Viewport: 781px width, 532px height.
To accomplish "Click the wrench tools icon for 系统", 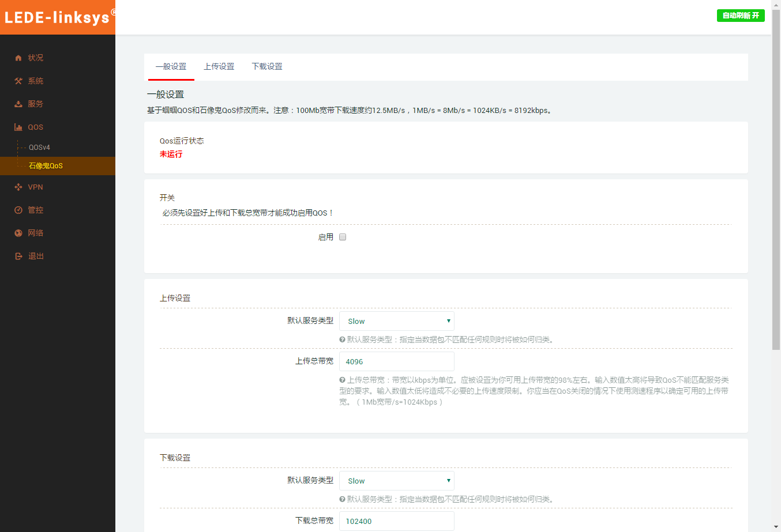I will pyautogui.click(x=18, y=81).
